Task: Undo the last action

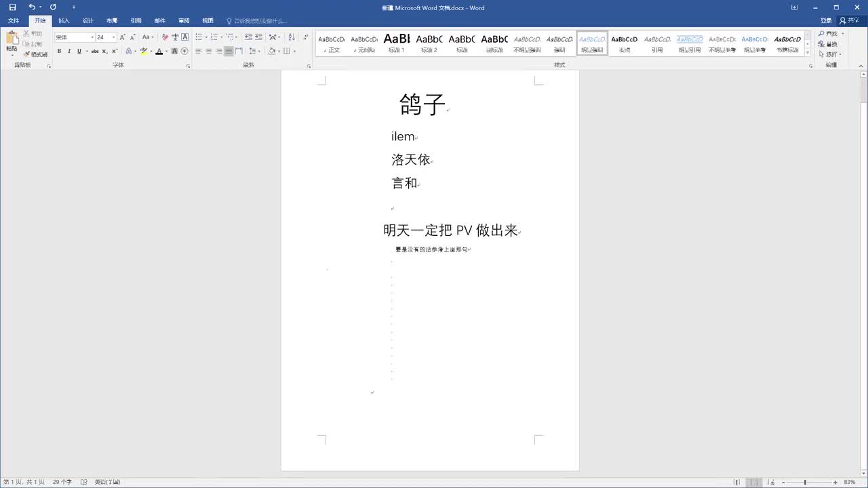Action: [x=31, y=7]
